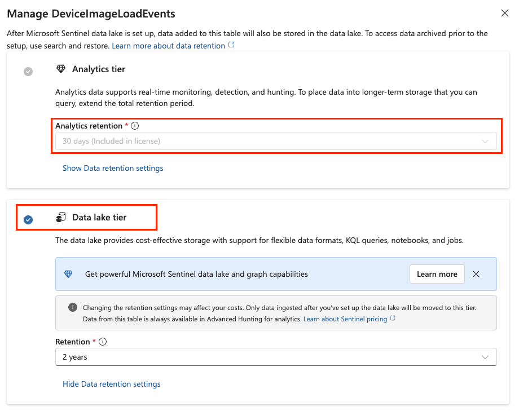Viewport: 519px width, 420px height.
Task: Click the info icon beside the Retention label
Action: (x=103, y=342)
